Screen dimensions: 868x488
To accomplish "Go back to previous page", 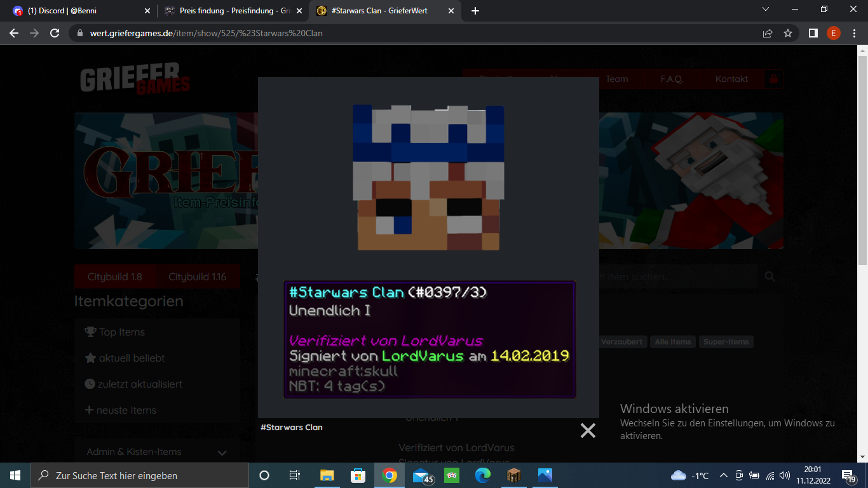I will tap(14, 33).
